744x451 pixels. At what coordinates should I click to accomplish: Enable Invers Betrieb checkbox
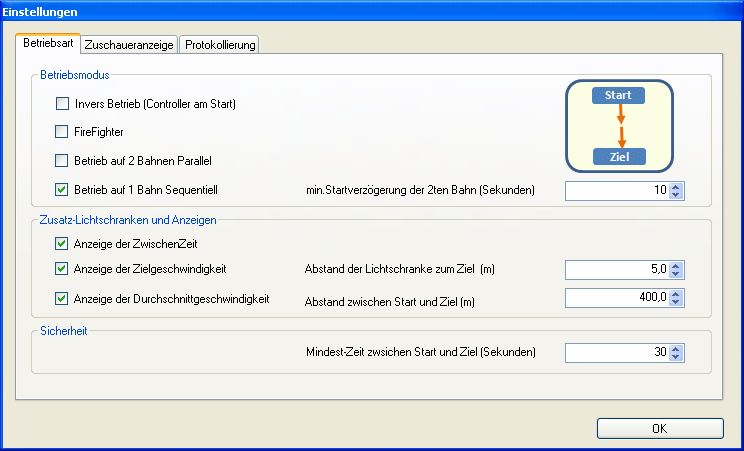coord(63,103)
